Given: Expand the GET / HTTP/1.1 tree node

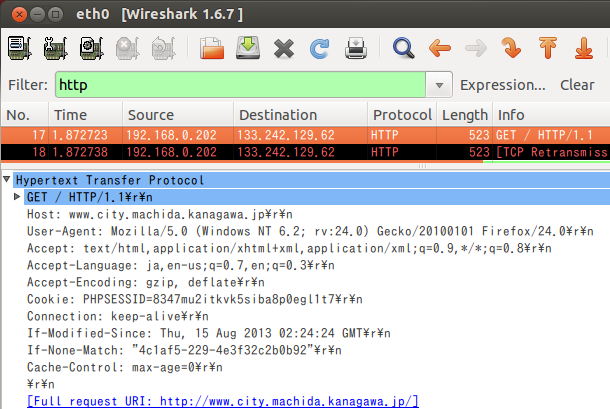Looking at the screenshot, I should [x=17, y=197].
